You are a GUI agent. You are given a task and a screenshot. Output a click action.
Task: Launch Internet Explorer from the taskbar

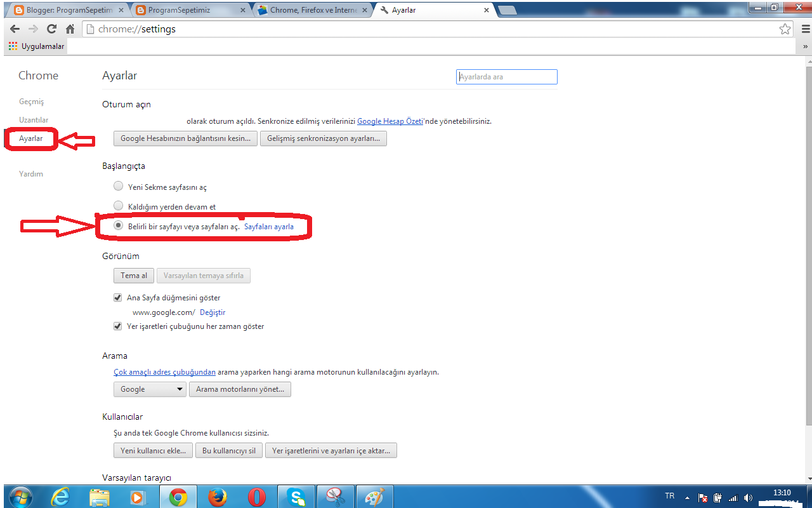click(60, 497)
